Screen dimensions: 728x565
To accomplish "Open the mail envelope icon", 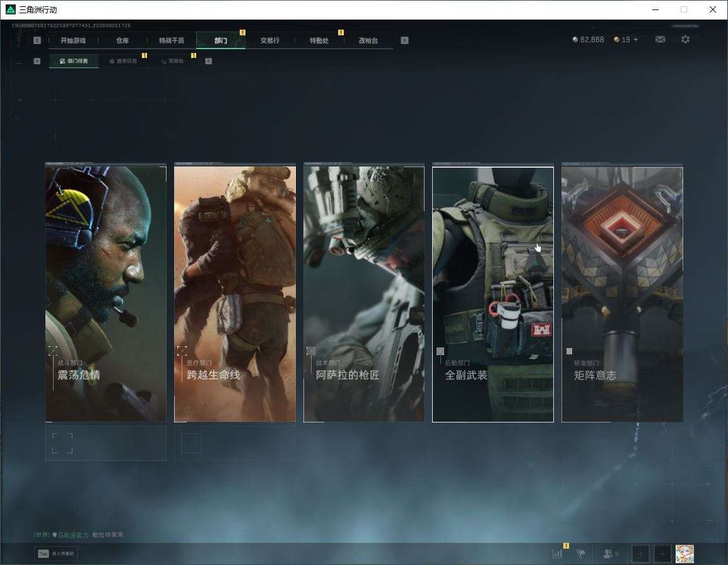I will (x=660, y=40).
